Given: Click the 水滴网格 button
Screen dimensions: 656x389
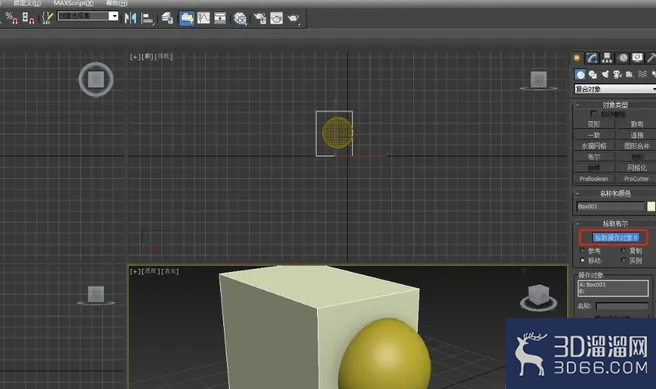Looking at the screenshot, I should (594, 146).
